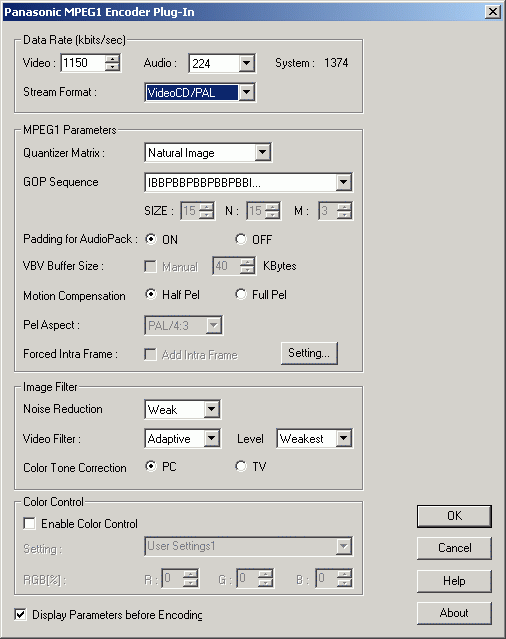Viewport: 506px width, 639px height.
Task: Confirm settings with the OK button
Action: tap(454, 516)
